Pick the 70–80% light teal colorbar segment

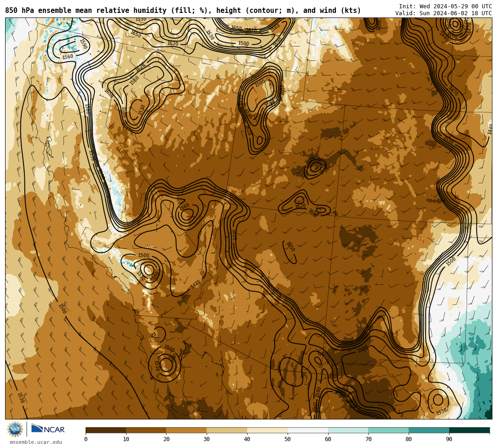pos(388,430)
